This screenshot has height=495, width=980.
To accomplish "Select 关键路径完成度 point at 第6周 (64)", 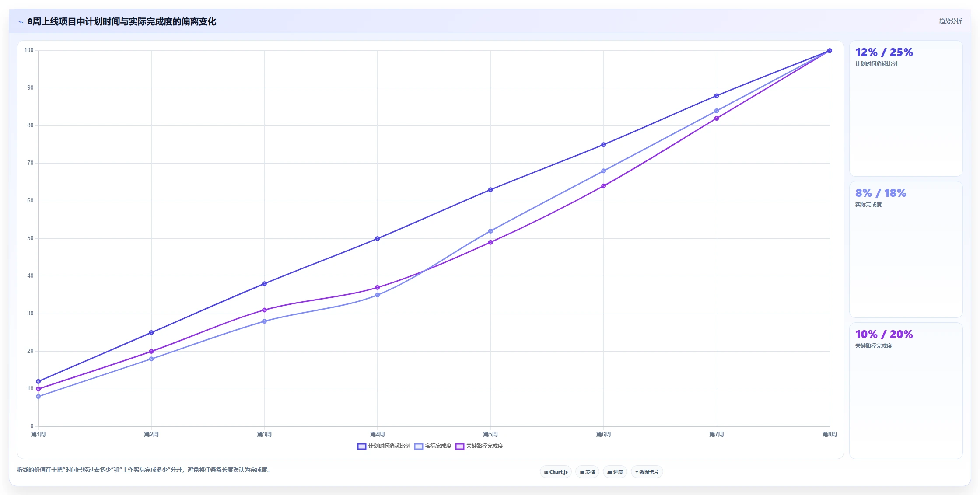I will click(x=603, y=186).
